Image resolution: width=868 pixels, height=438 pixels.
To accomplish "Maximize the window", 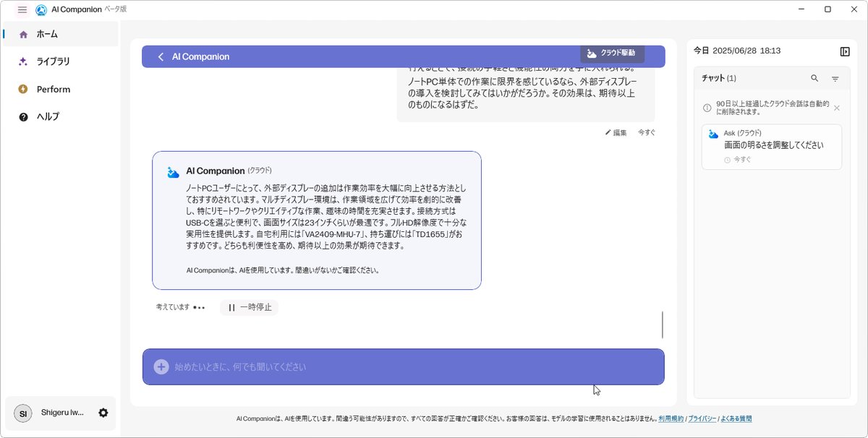I will [827, 9].
